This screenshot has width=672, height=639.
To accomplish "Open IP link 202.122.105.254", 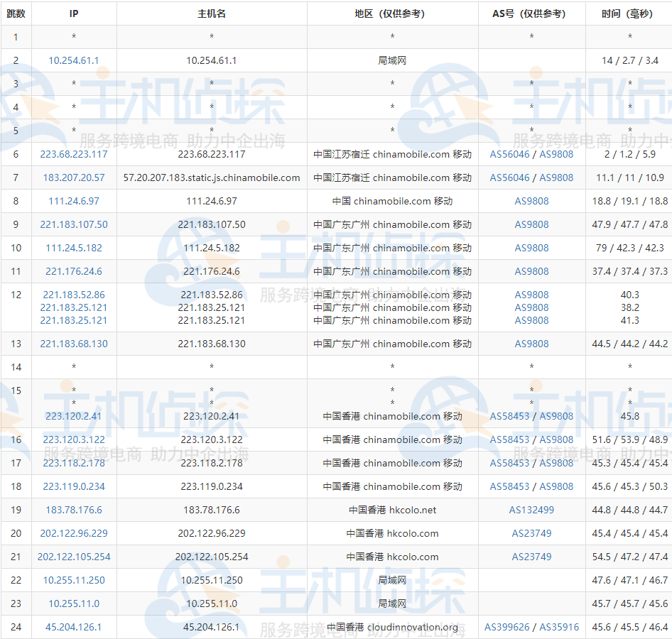I will click(74, 557).
